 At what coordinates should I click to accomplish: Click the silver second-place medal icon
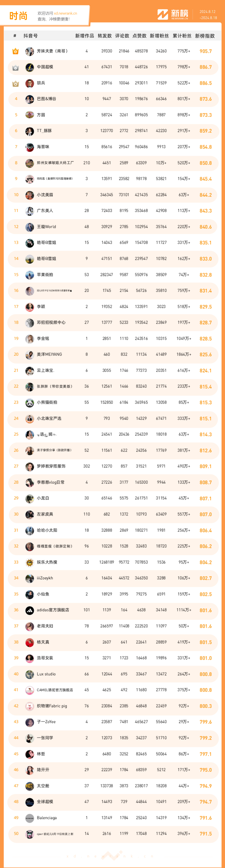(x=15, y=67)
